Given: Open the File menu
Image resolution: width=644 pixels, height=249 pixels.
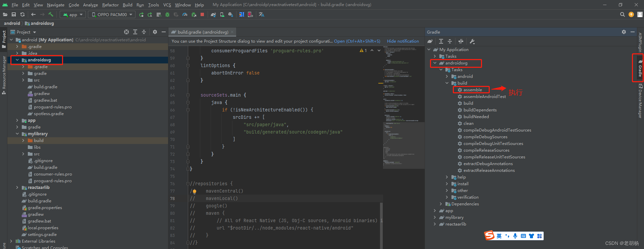Looking at the screenshot, I should coord(15,5).
